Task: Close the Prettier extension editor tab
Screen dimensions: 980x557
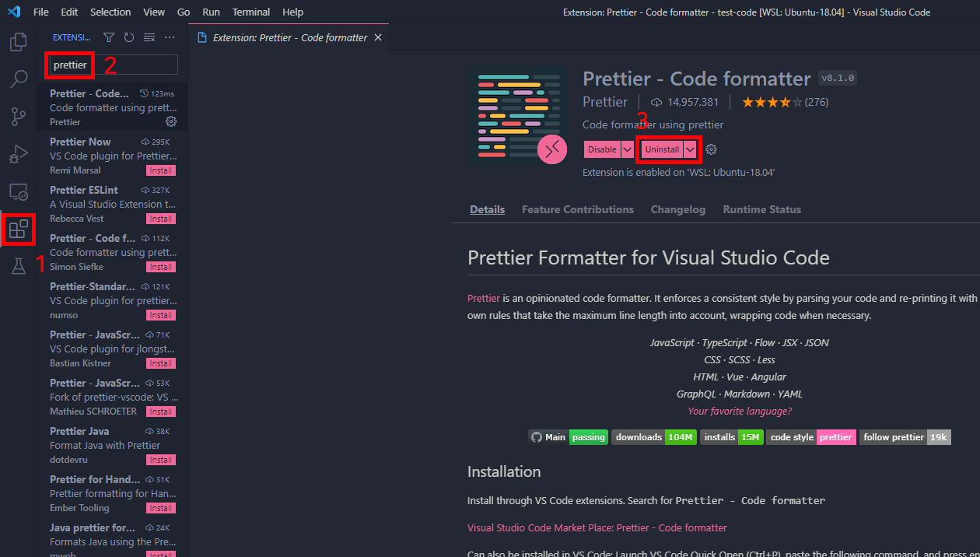Action: [x=378, y=37]
